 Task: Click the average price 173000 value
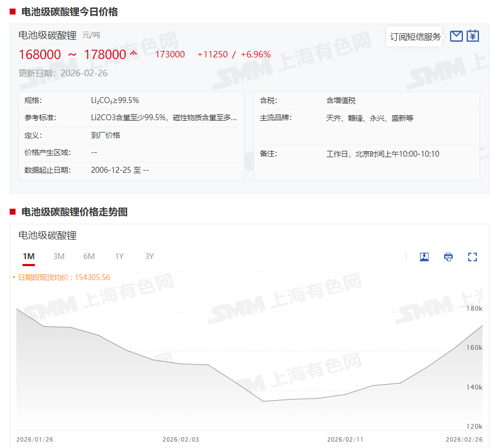(170, 55)
